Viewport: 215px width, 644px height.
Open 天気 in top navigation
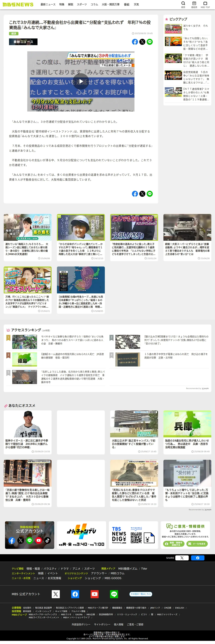(136, 5)
